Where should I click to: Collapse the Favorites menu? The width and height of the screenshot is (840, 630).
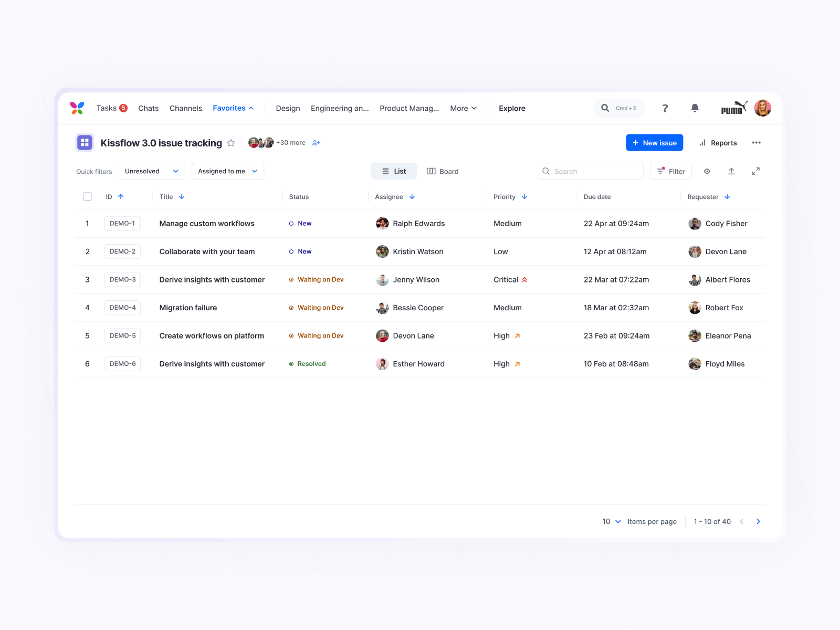click(x=233, y=108)
